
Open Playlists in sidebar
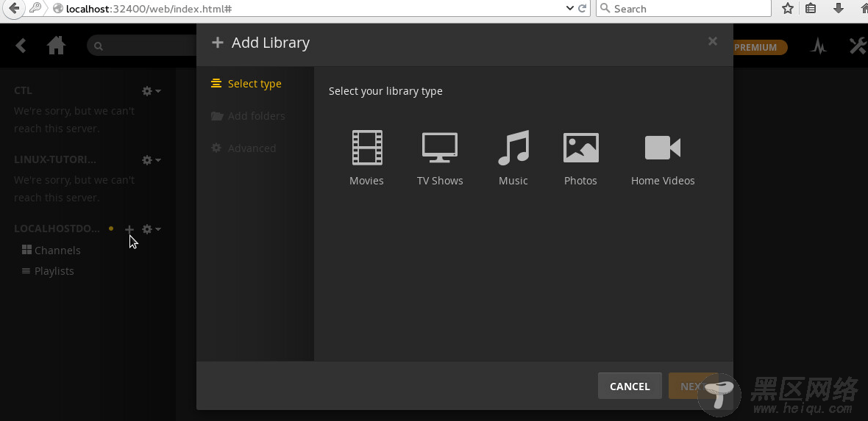coord(48,271)
